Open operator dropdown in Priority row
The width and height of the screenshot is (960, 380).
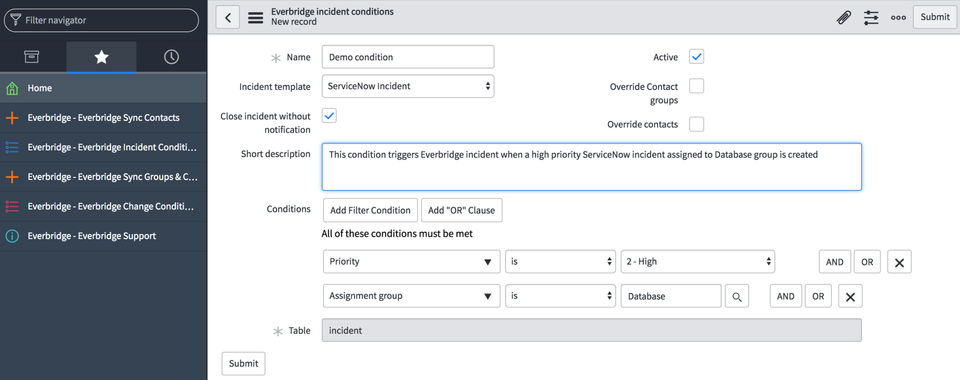pos(560,262)
